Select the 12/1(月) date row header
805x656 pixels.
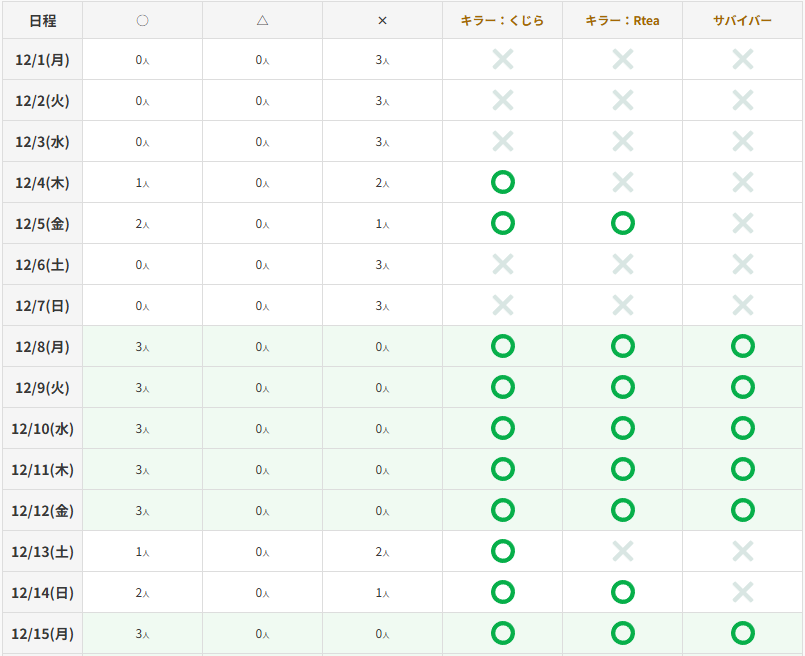coord(43,60)
